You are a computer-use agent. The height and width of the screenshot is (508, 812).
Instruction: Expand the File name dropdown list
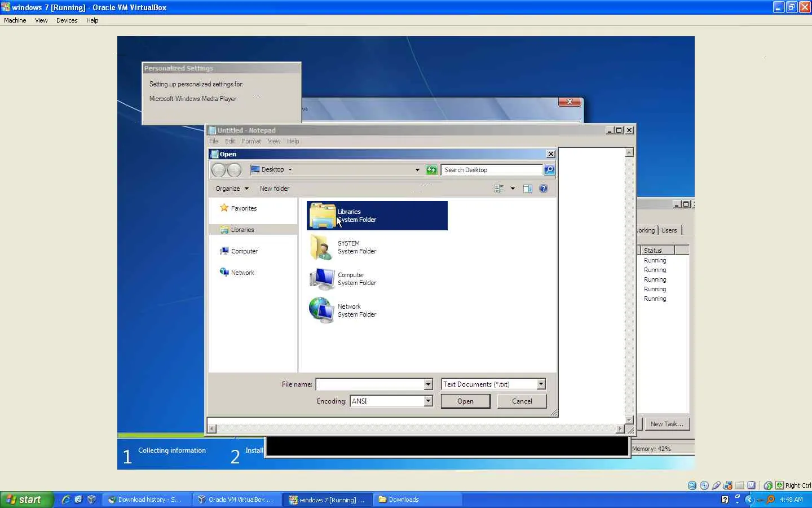point(428,384)
